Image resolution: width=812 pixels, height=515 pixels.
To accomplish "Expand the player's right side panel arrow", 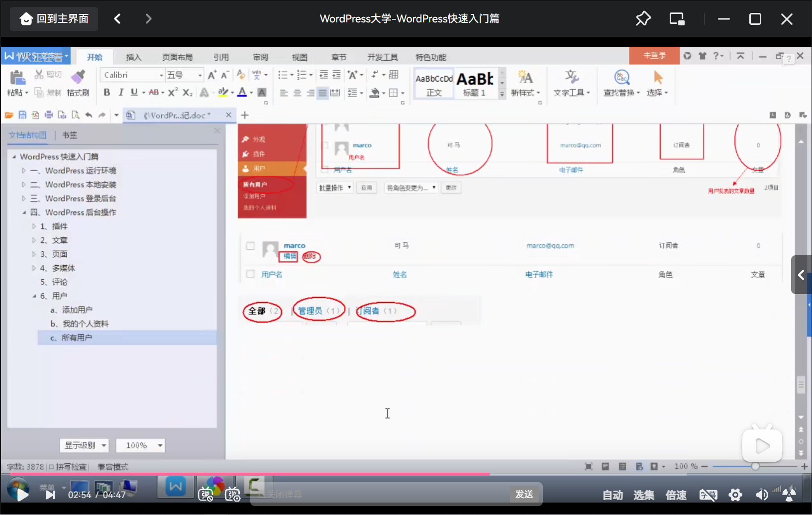I will point(801,275).
